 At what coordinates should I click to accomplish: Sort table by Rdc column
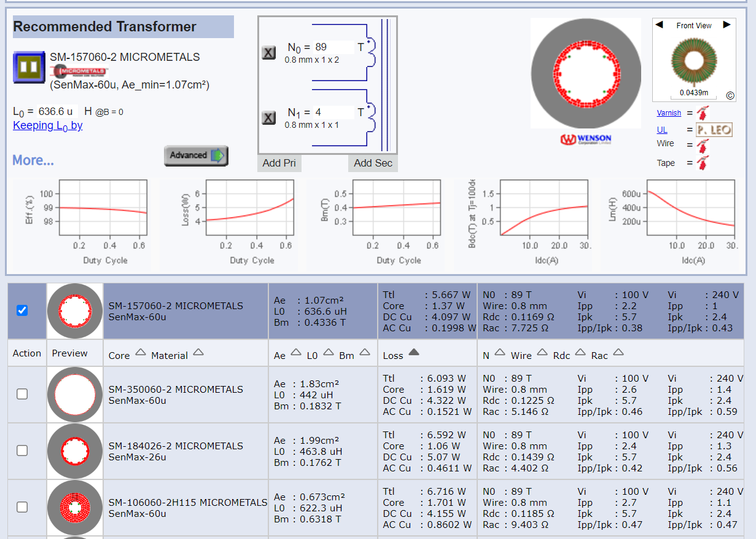[581, 353]
